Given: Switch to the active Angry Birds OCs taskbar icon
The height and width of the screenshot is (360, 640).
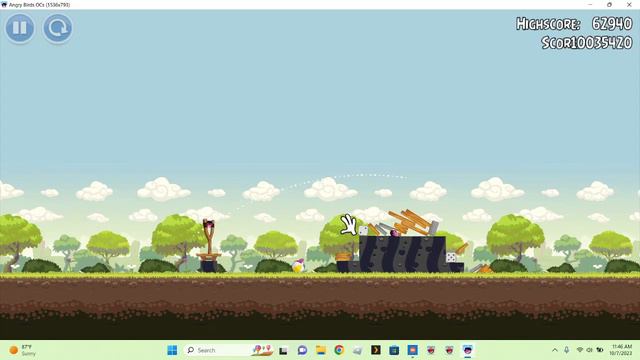Looking at the screenshot, I should (467, 350).
